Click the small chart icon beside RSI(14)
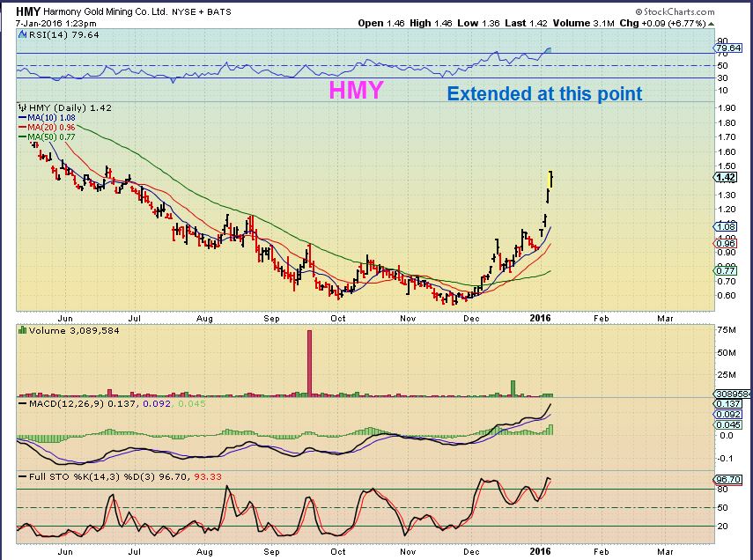Image resolution: width=753 pixels, height=560 pixels. (x=23, y=34)
